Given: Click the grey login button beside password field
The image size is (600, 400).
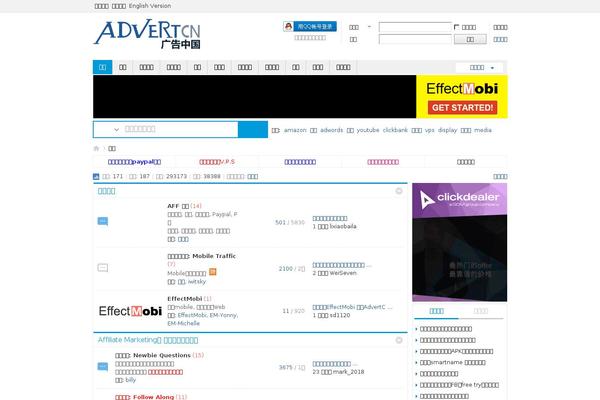Looking at the screenshot, I should 470,39.
